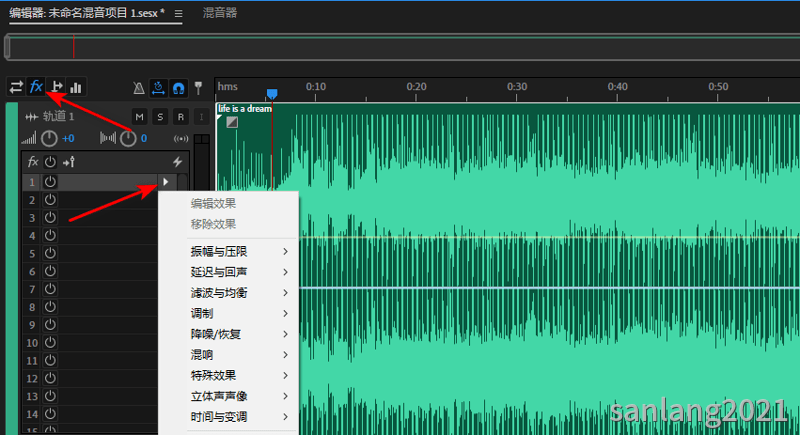Toggle power for effect slot 7

click(x=50, y=289)
